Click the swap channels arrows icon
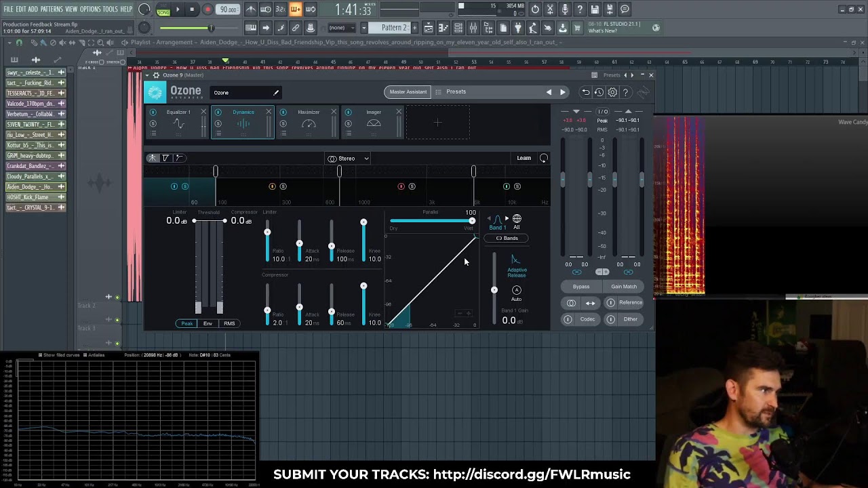The height and width of the screenshot is (488, 868). pos(591,303)
